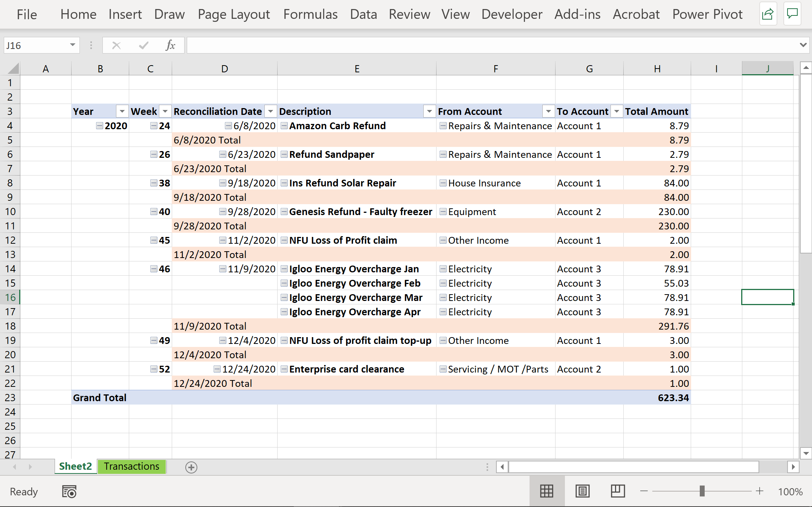Select the Sheet2 sheet tab
The image size is (812, 507).
[x=75, y=466]
